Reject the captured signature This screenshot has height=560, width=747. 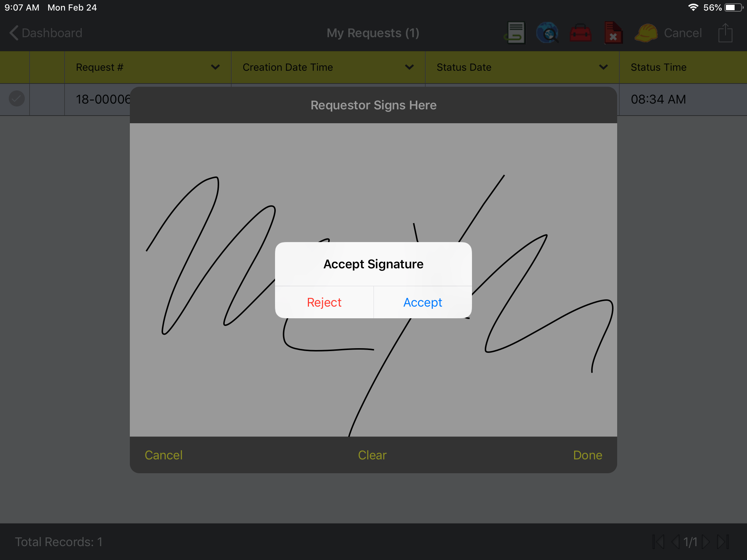click(324, 302)
